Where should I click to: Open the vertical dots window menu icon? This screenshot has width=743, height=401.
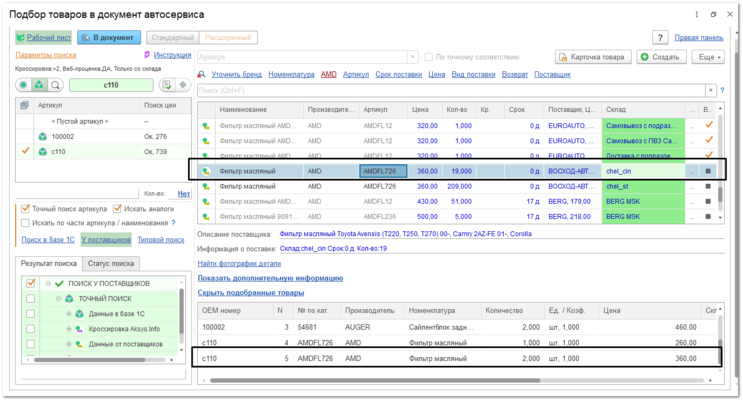(697, 15)
